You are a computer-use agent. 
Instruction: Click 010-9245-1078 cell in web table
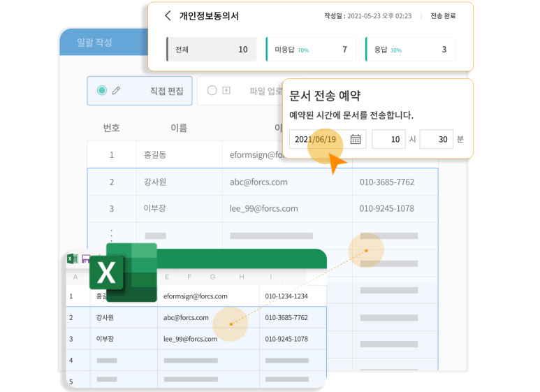click(x=395, y=208)
